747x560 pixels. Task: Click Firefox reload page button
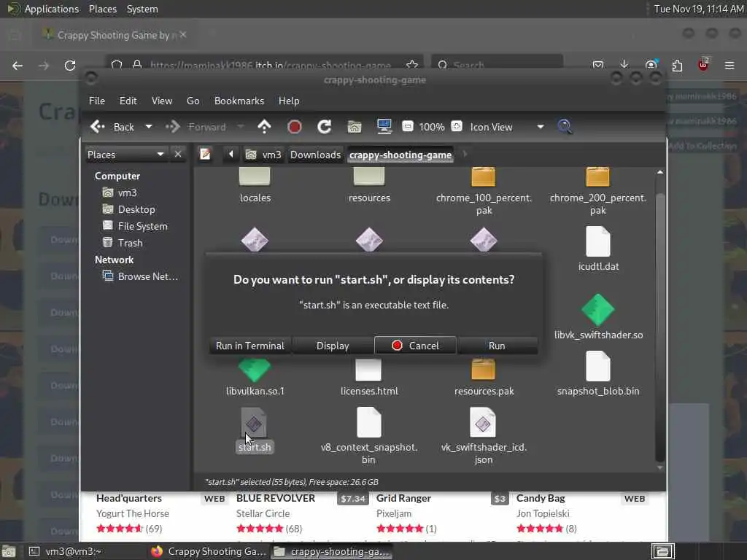click(x=70, y=65)
